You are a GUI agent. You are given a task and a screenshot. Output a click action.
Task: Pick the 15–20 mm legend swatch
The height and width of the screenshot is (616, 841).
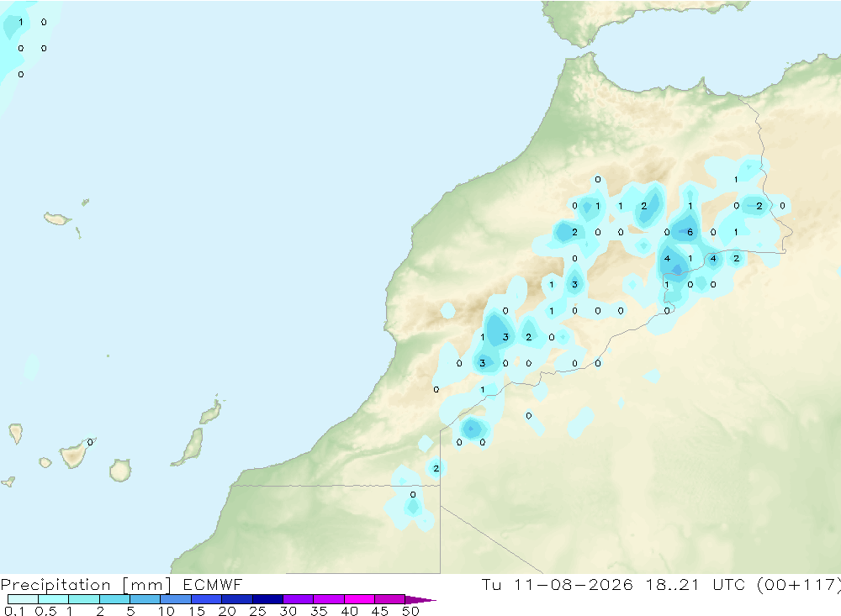click(206, 599)
